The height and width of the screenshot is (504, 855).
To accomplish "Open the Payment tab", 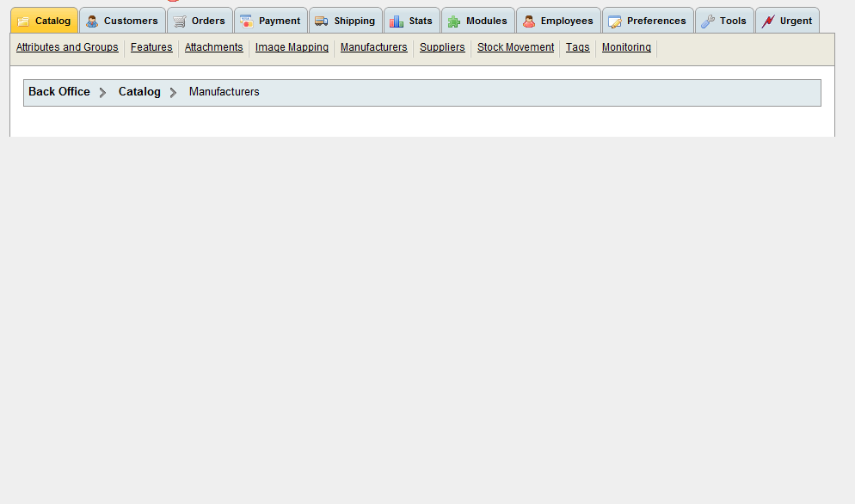I will (x=271, y=20).
